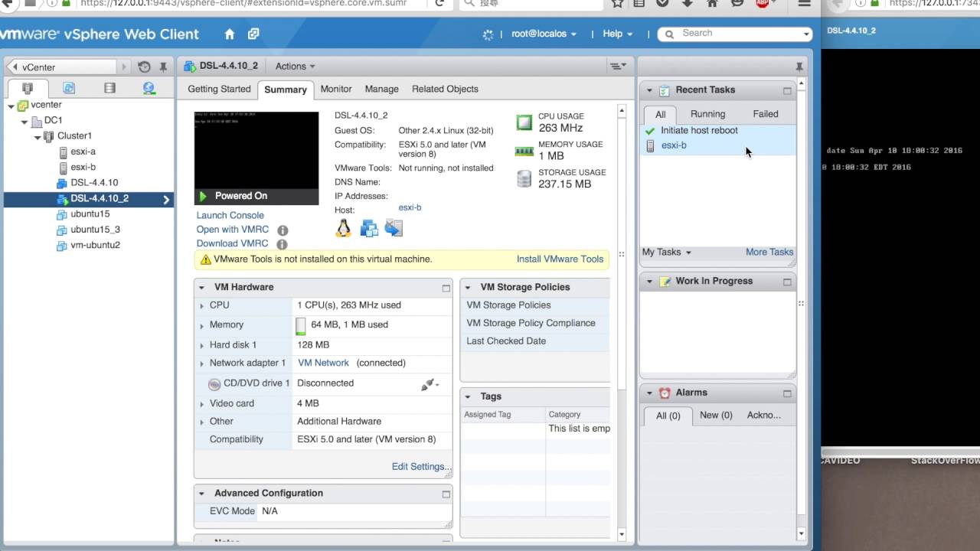Open esxi-b host link in summary
This screenshot has height=551, width=980.
[410, 207]
